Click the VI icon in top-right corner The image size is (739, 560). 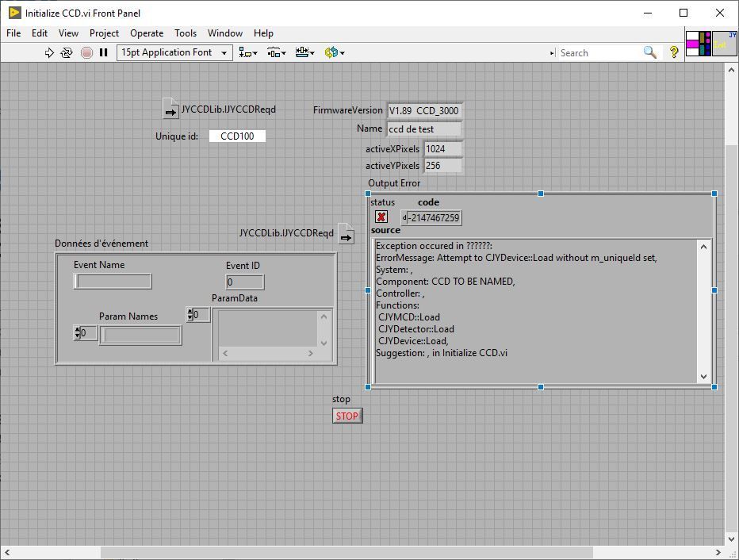tap(725, 44)
